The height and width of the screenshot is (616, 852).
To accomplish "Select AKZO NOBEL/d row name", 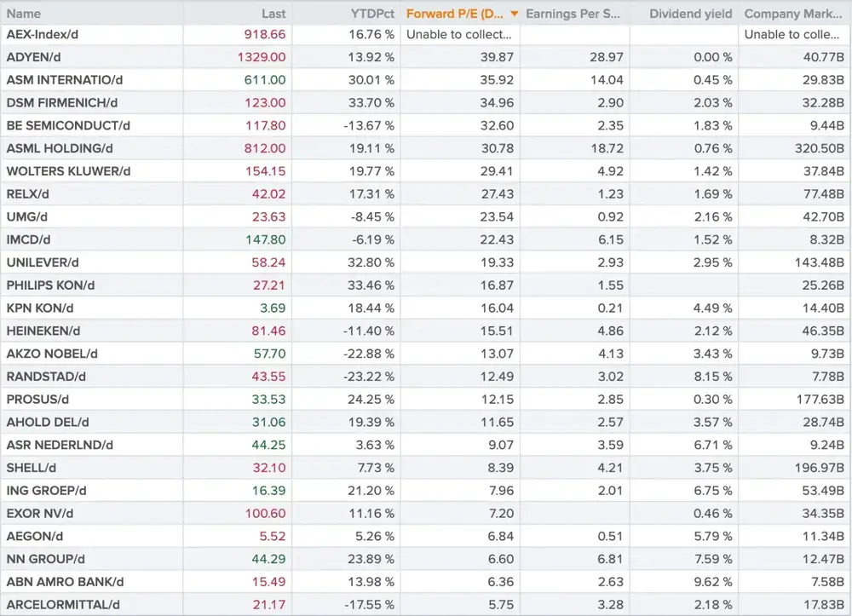I will (x=52, y=354).
